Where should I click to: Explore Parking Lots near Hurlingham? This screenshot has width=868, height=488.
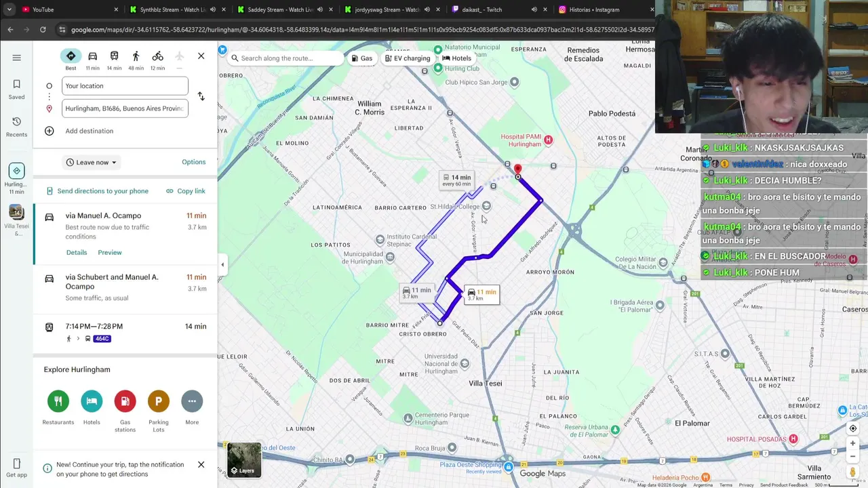pos(158,411)
